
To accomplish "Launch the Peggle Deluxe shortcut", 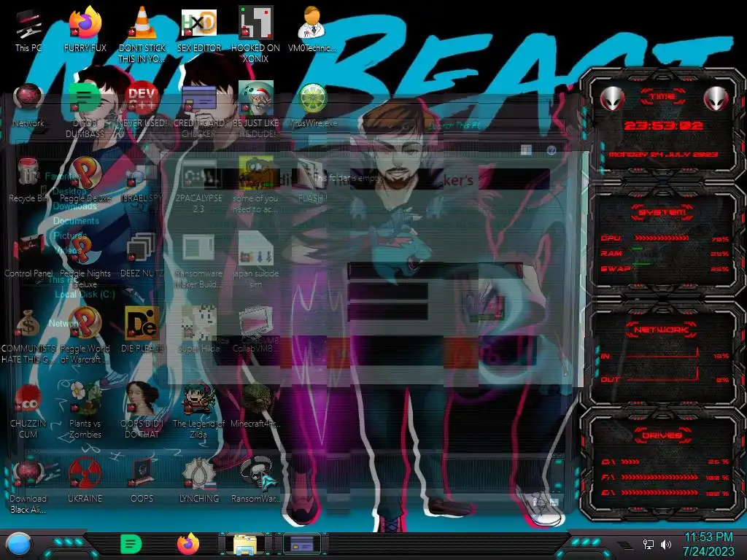I will (x=85, y=180).
